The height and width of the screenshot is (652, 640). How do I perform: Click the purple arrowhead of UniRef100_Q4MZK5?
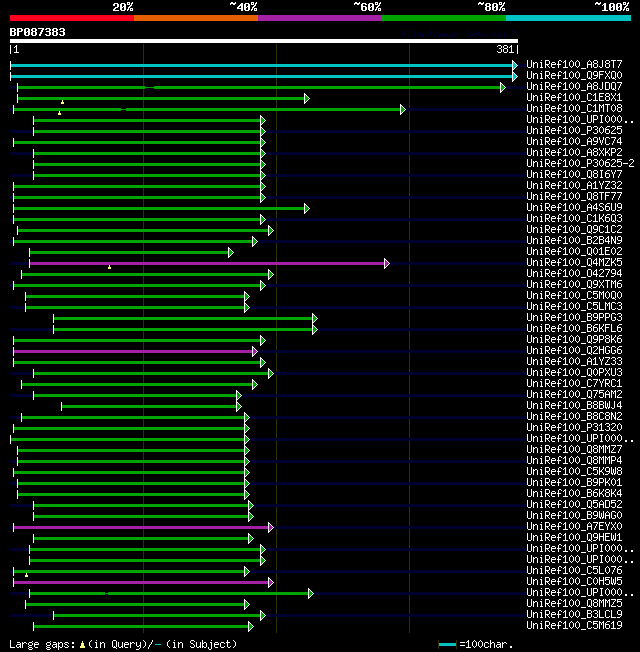click(x=387, y=263)
